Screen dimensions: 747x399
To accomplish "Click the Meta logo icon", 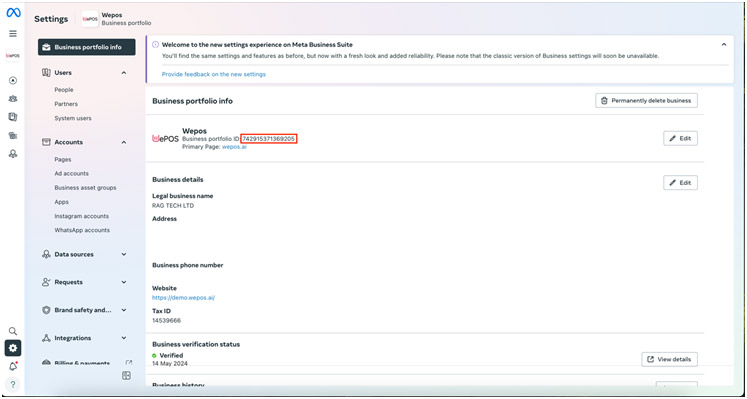I will 13,13.
